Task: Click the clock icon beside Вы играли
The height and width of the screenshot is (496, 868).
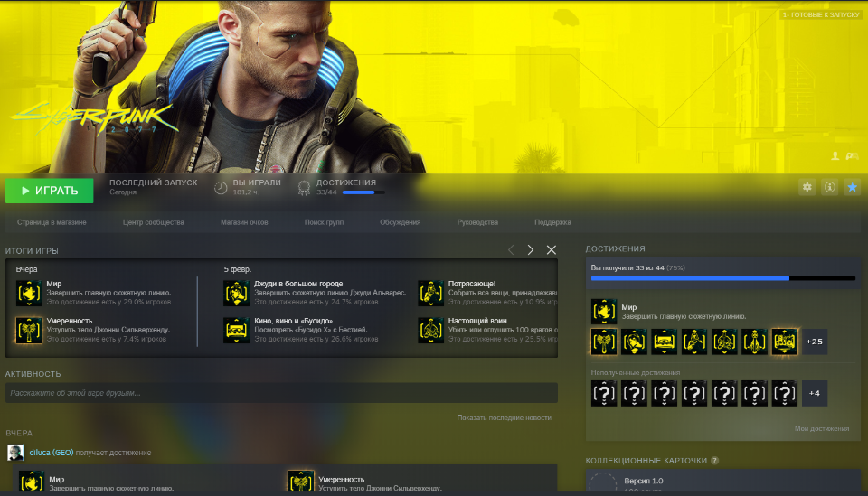Action: (221, 188)
